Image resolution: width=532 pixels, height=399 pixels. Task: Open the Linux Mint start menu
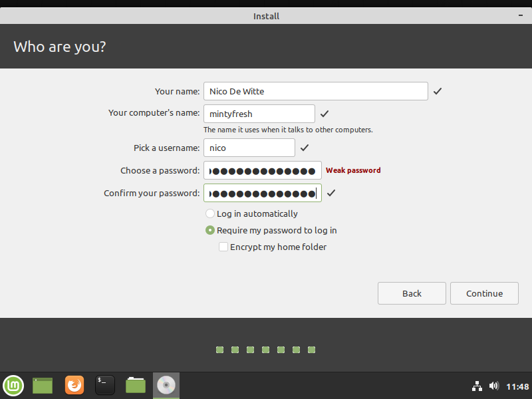click(x=13, y=386)
